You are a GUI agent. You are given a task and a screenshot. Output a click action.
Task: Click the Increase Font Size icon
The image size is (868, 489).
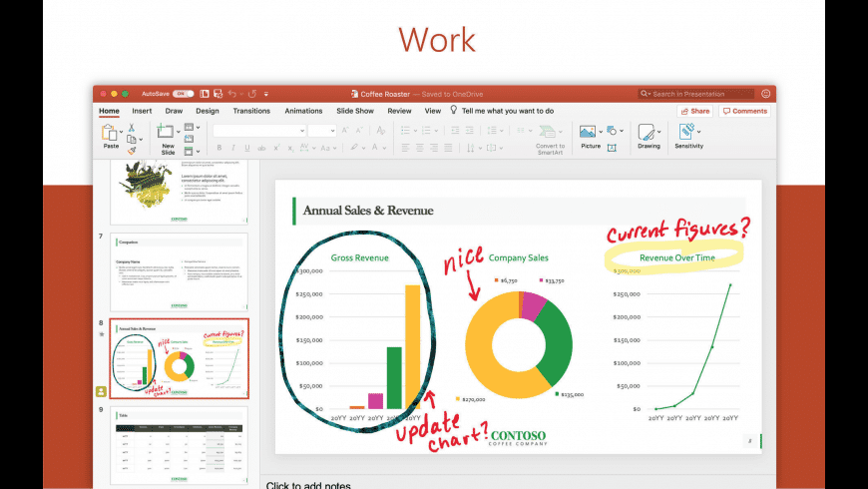345,131
